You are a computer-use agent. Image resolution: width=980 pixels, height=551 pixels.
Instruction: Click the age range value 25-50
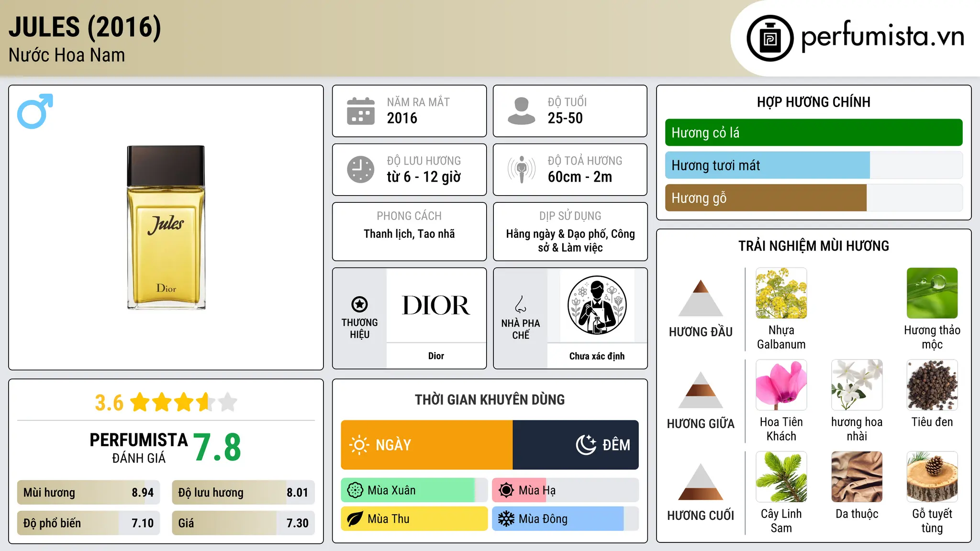coord(565,118)
